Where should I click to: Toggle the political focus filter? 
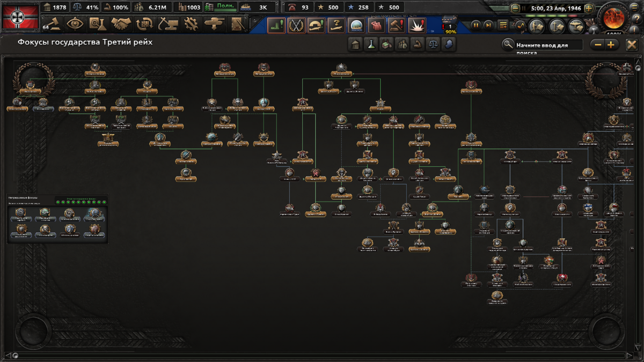point(355,45)
